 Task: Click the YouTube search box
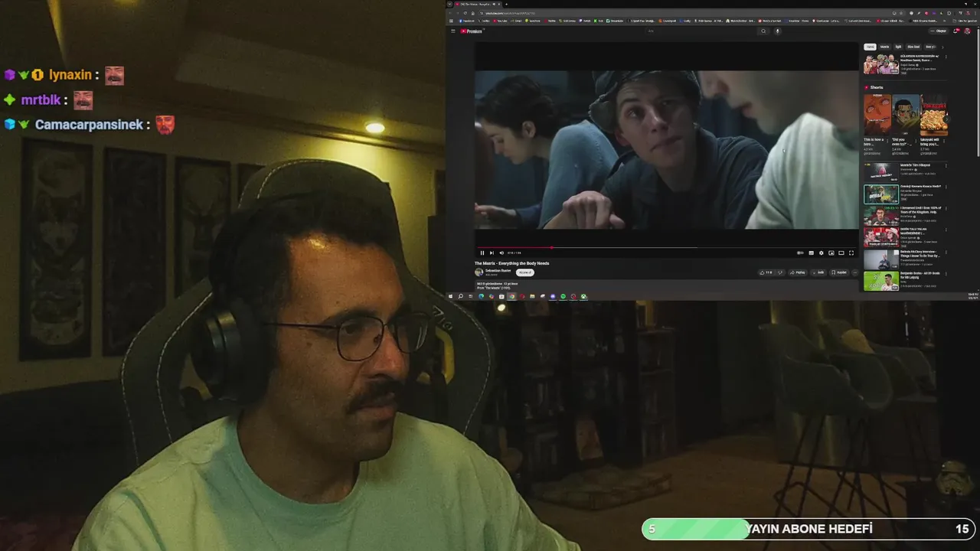pyautogui.click(x=700, y=31)
